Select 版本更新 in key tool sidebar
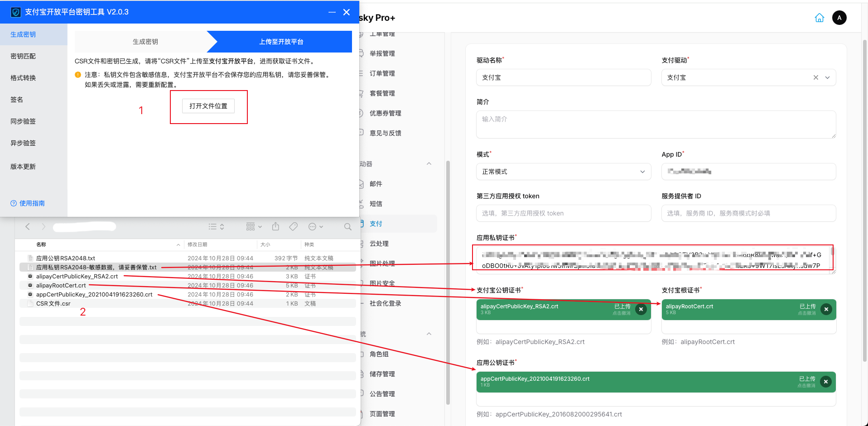The image size is (868, 426). pos(34,167)
